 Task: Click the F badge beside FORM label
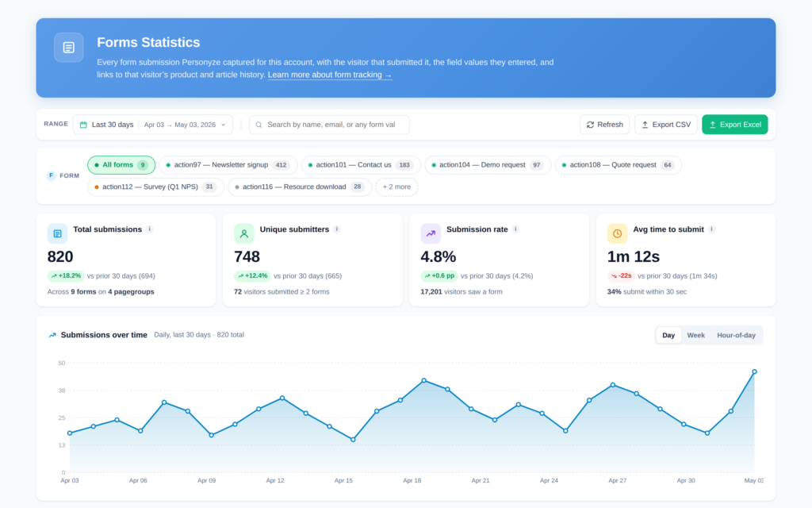[52, 175]
